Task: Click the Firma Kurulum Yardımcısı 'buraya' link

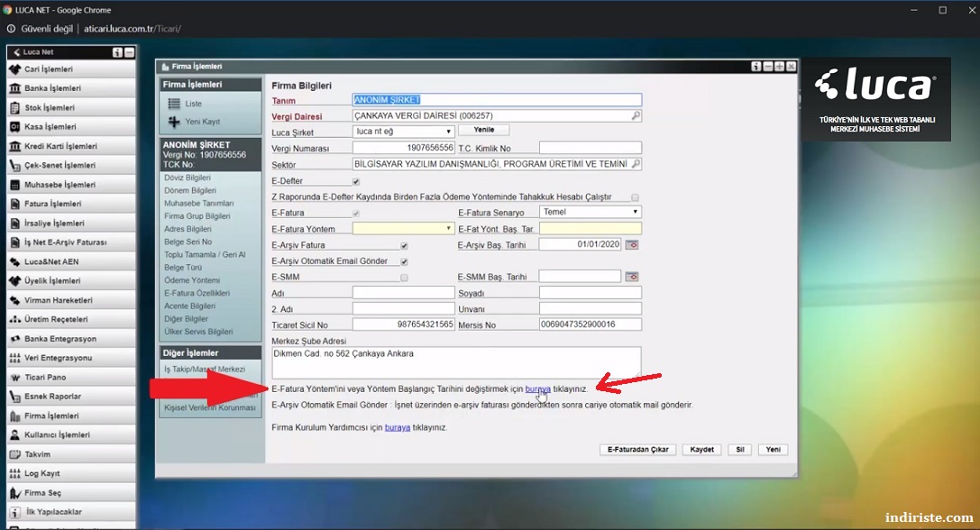Action: [x=398, y=427]
